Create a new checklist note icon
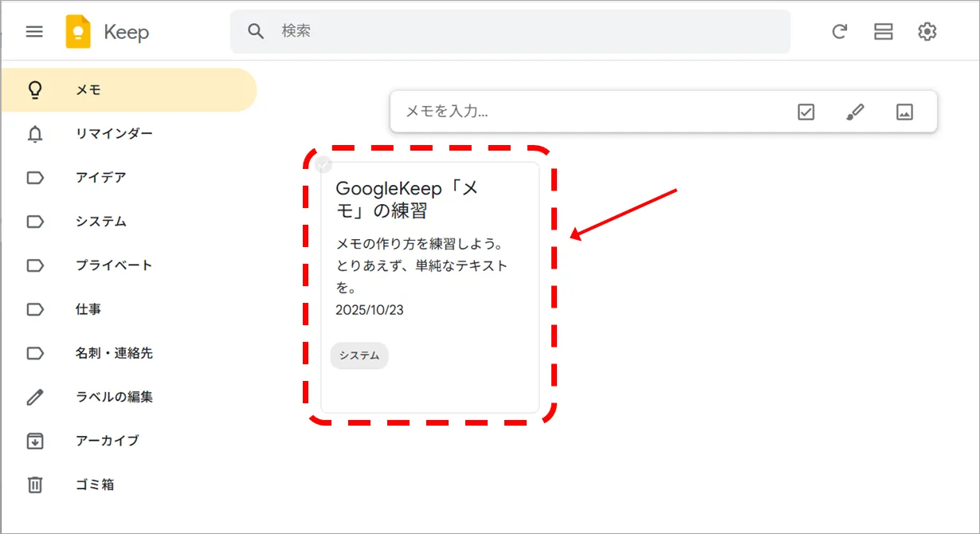The width and height of the screenshot is (980, 534). tap(806, 112)
